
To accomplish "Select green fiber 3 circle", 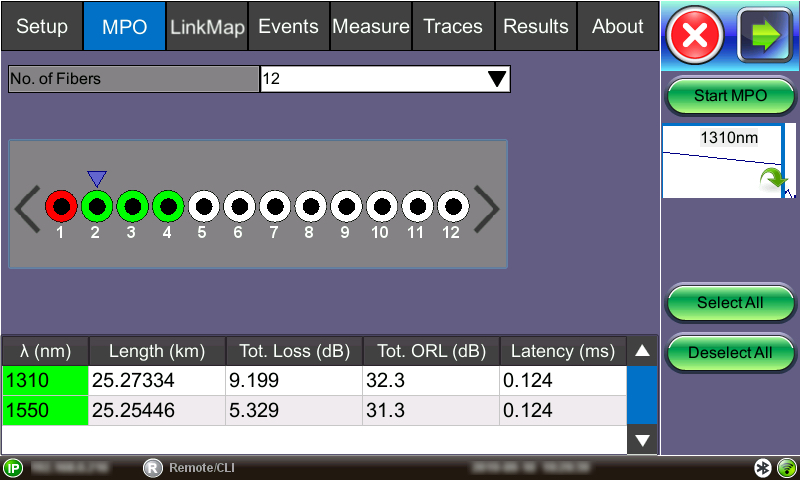I will [132, 207].
